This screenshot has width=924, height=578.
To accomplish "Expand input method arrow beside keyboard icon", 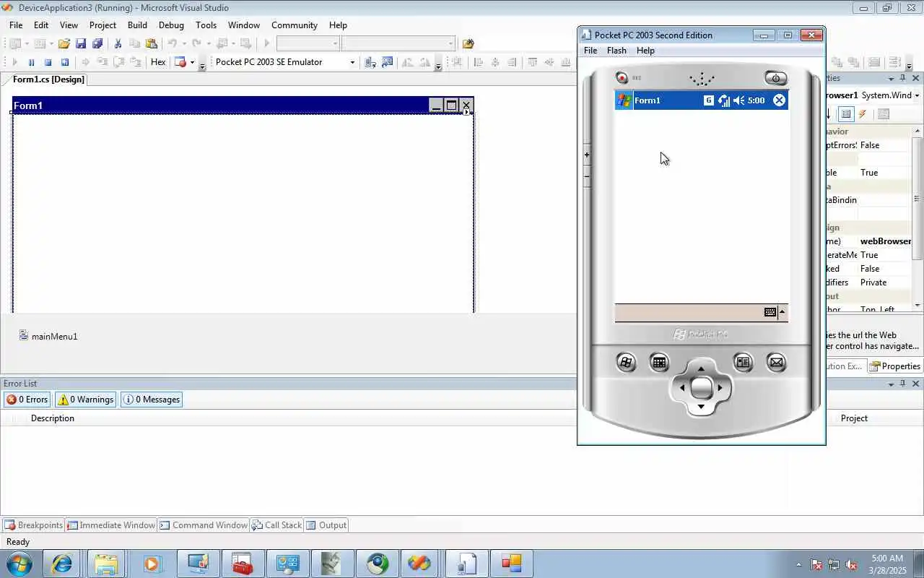I will (782, 312).
